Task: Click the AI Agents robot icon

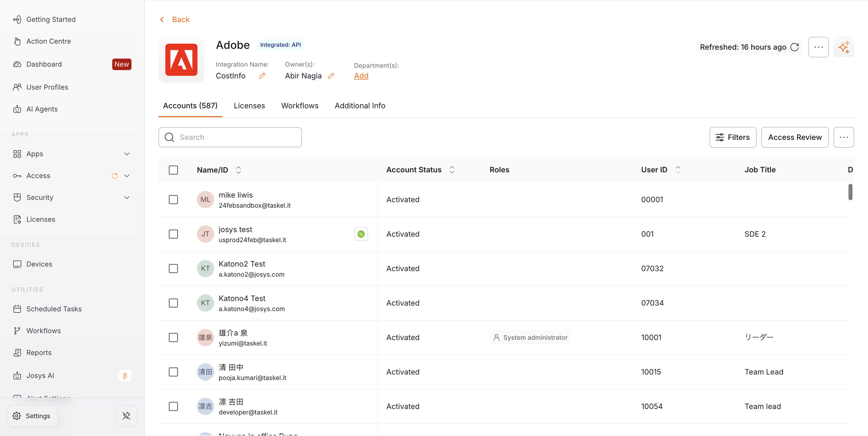Action: [x=17, y=109]
